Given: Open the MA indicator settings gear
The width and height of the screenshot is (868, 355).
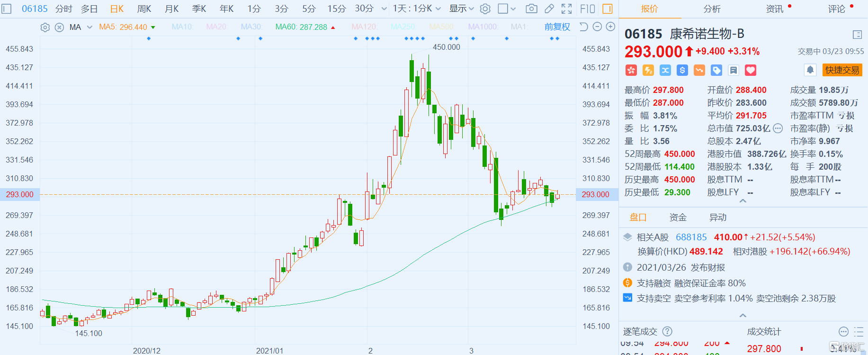Looking at the screenshot, I should tap(45, 27).
